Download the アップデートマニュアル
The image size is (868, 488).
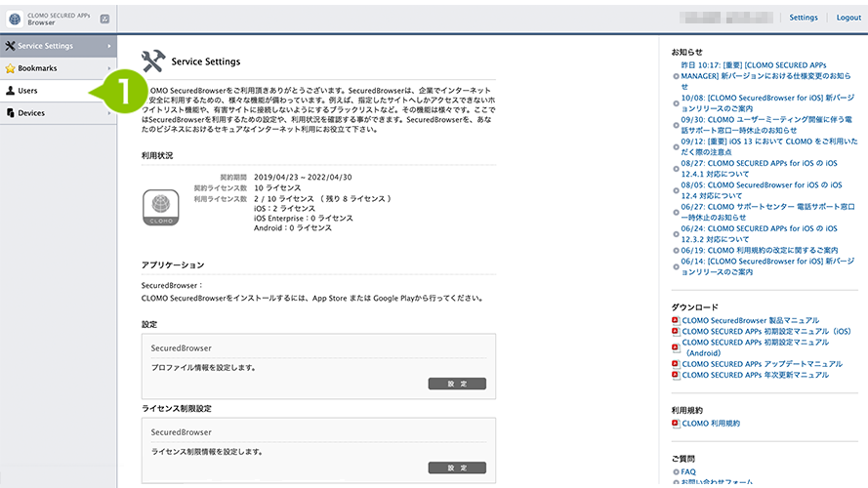[762, 364]
